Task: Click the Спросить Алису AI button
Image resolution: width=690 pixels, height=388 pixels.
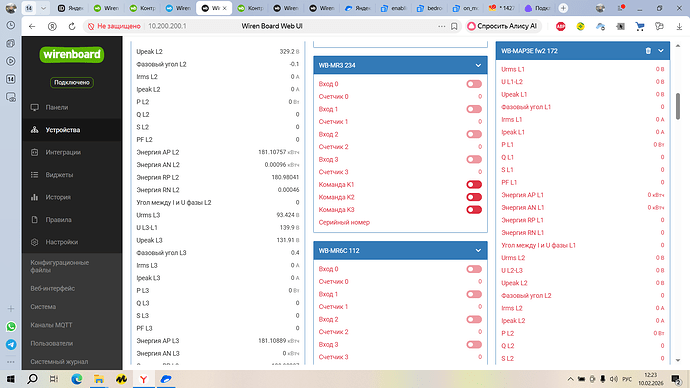Action: [503, 26]
